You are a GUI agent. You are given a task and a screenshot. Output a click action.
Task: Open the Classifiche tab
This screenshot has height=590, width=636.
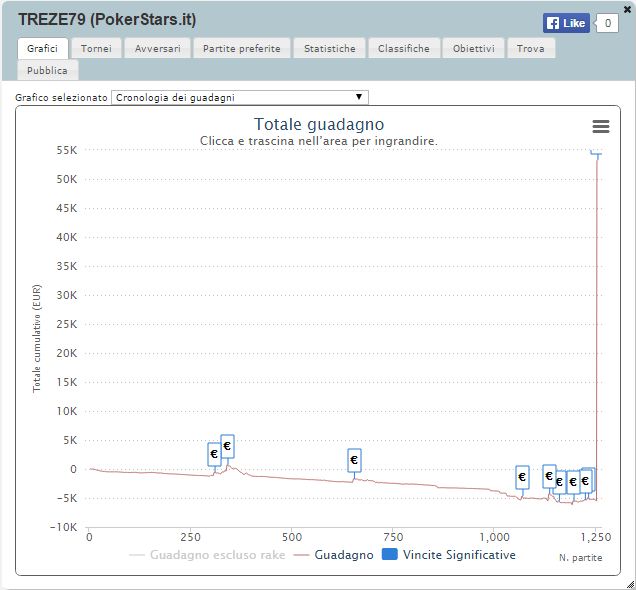pos(404,49)
